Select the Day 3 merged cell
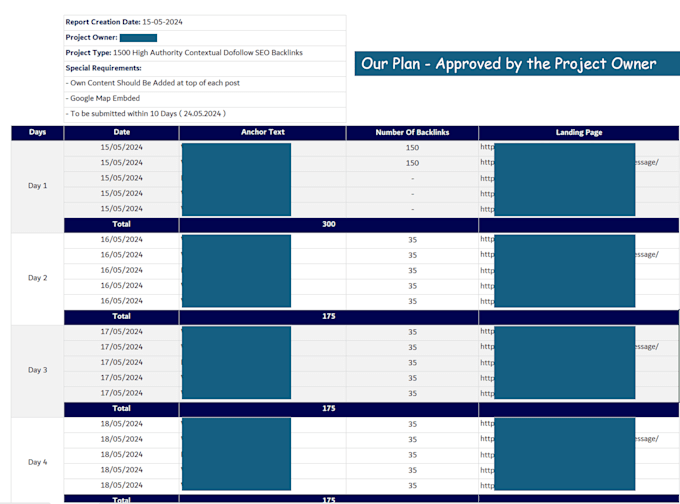This screenshot has width=680, height=504. [x=37, y=370]
